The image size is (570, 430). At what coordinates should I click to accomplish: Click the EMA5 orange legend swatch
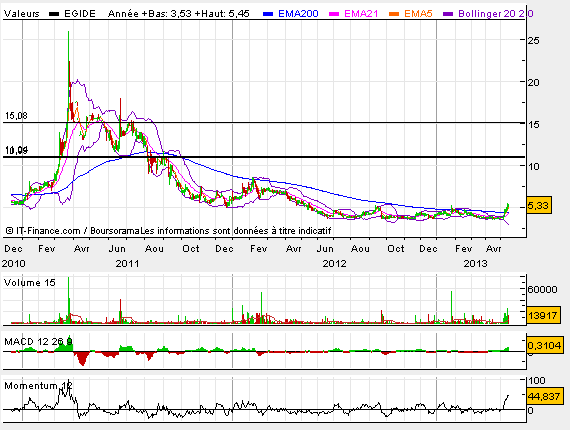pos(394,14)
